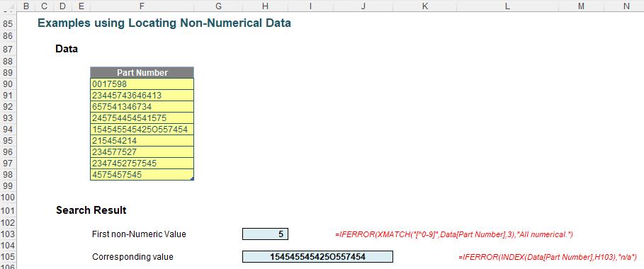Image resolution: width=644 pixels, height=269 pixels.
Task: Select row 96 header
Action: pos(8,152)
